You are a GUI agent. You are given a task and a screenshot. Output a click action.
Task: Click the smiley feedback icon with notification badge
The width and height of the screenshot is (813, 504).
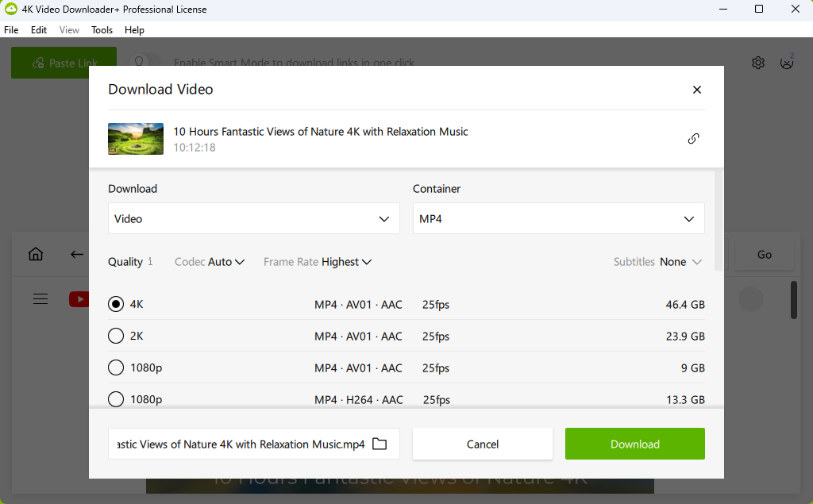pos(786,63)
